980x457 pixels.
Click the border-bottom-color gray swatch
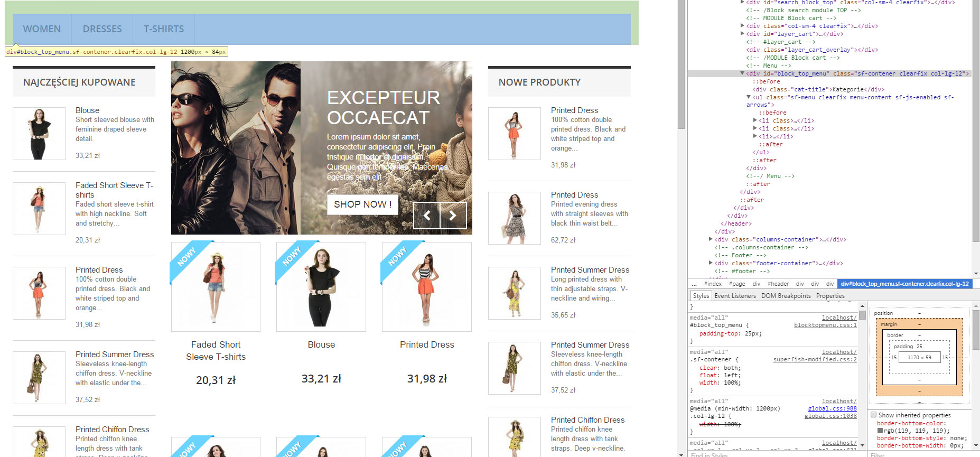[880, 431]
